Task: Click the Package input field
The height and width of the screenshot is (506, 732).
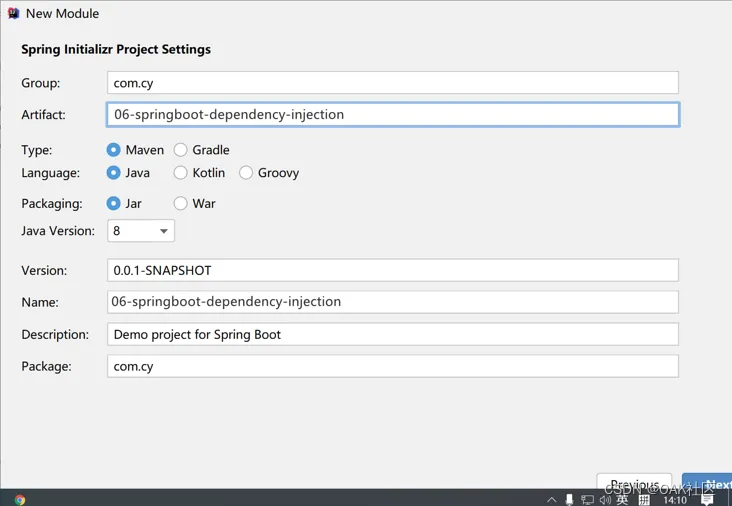Action: tap(392, 366)
